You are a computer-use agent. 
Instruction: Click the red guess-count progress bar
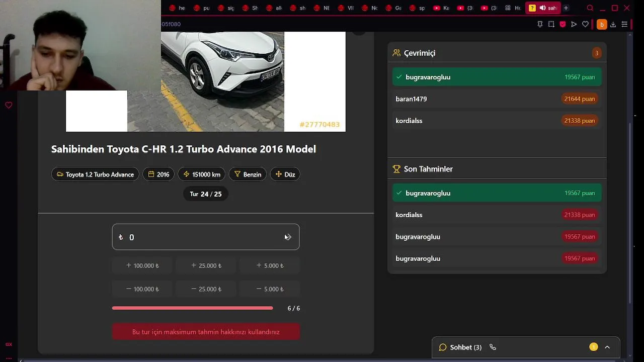[x=193, y=308]
